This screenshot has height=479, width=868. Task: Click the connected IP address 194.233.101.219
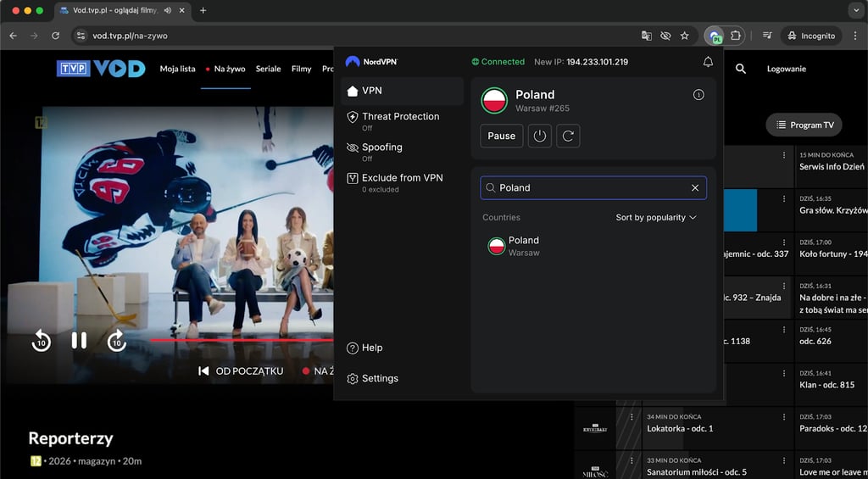pos(598,62)
